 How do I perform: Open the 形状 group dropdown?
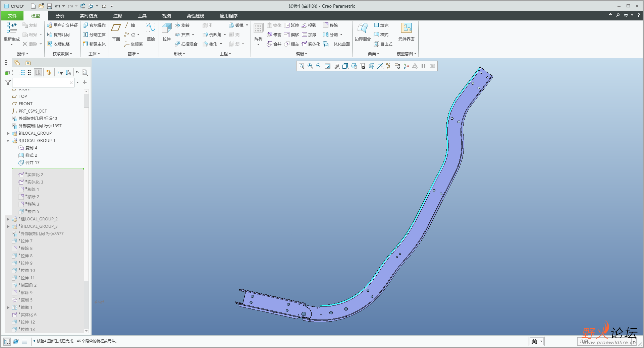(179, 54)
